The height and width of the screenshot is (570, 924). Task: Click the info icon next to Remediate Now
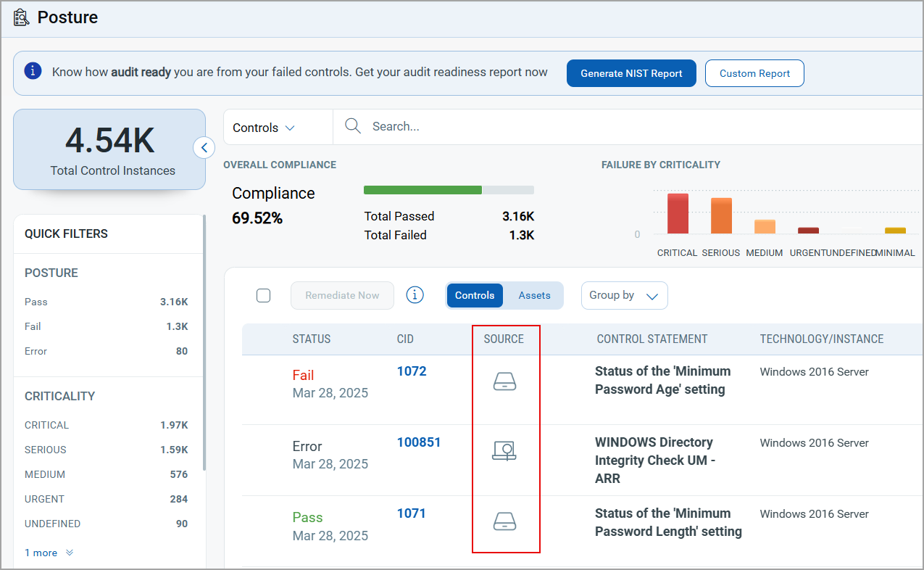tap(414, 295)
